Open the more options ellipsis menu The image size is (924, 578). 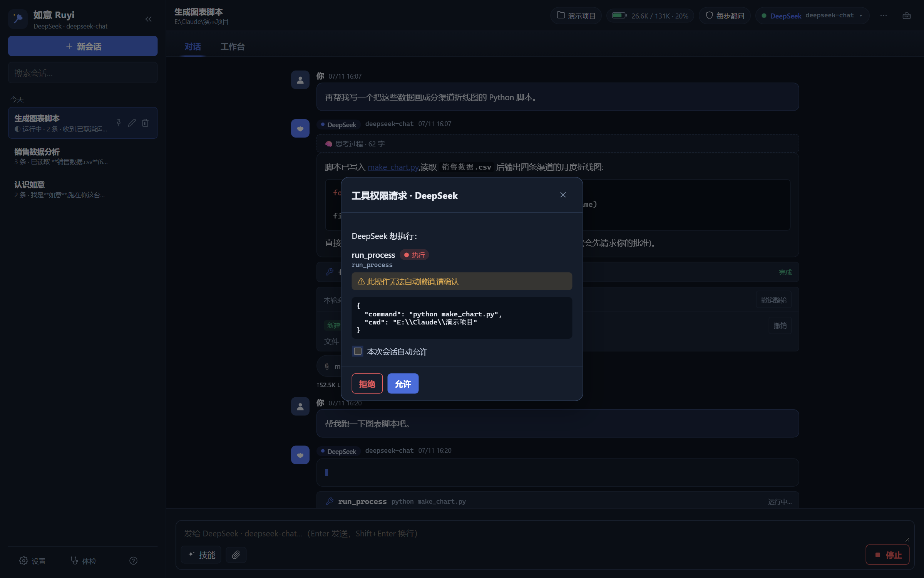(884, 16)
